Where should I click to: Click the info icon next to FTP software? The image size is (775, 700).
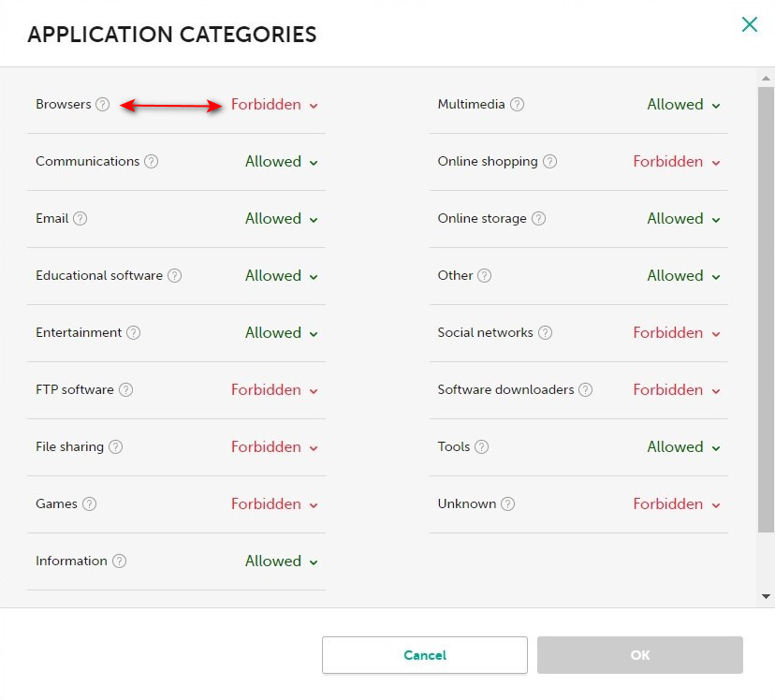pyautogui.click(x=125, y=390)
